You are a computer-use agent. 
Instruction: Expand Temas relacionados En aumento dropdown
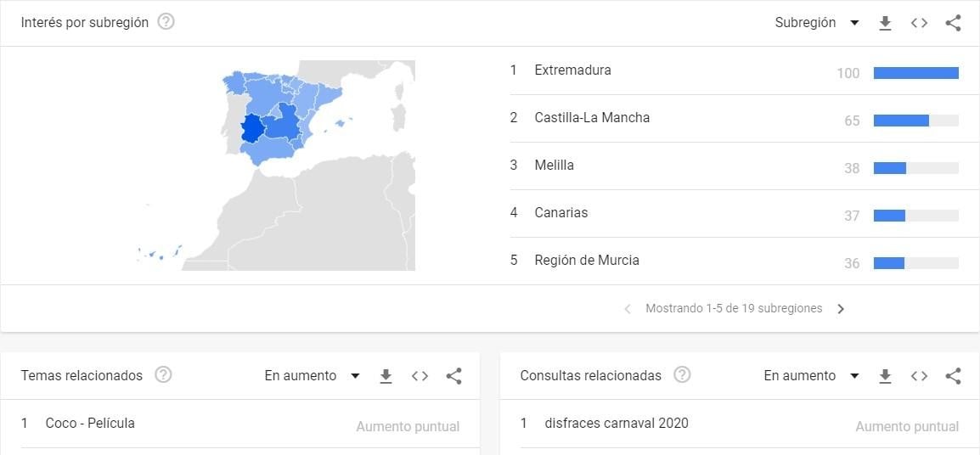(312, 376)
